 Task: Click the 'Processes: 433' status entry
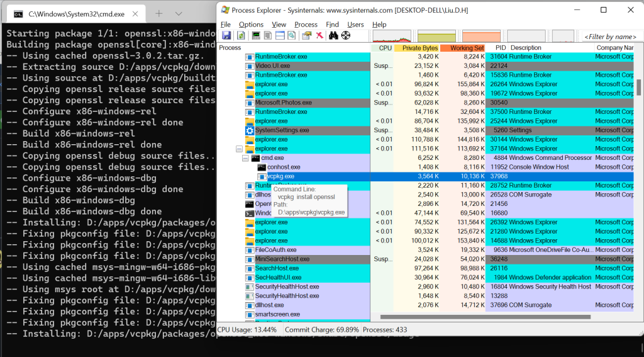tap(385, 330)
